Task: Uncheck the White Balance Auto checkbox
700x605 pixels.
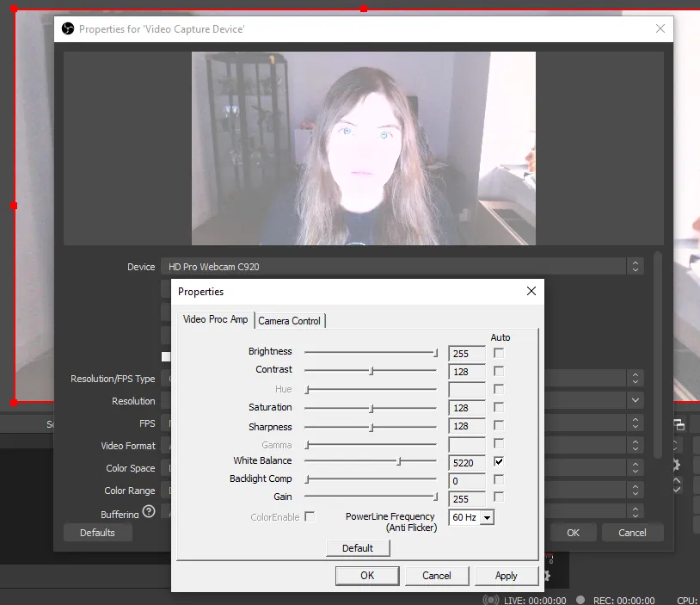Action: pyautogui.click(x=499, y=462)
